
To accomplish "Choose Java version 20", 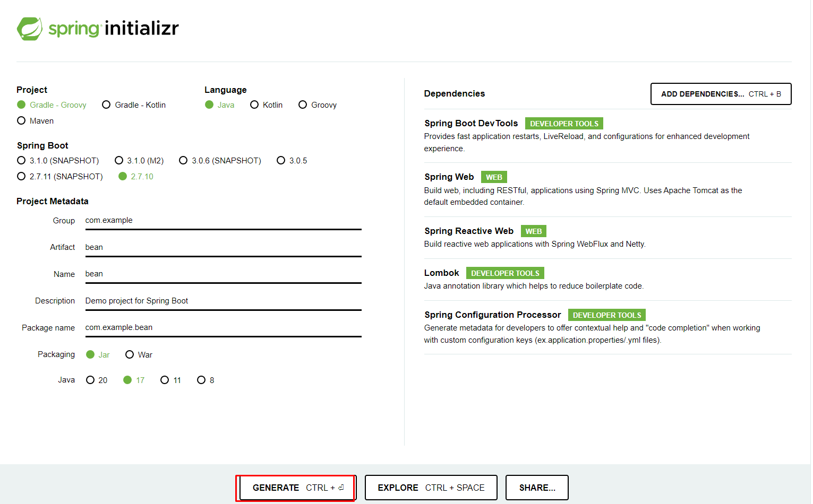I will pos(97,380).
